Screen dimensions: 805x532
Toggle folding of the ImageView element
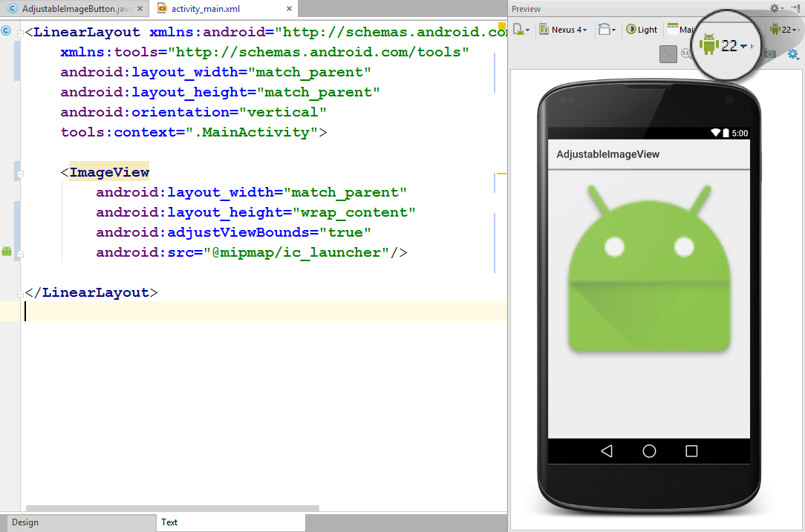tap(20, 174)
